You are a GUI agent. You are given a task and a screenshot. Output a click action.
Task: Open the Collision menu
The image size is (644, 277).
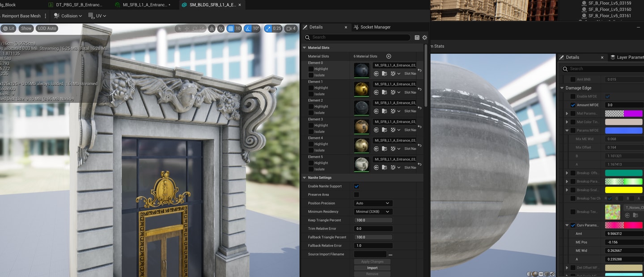pyautogui.click(x=68, y=16)
